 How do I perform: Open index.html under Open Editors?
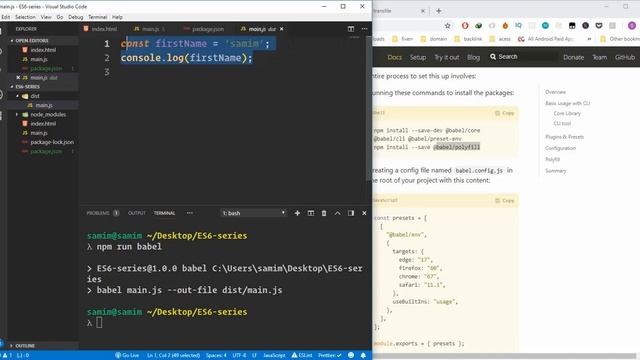[x=43, y=50]
